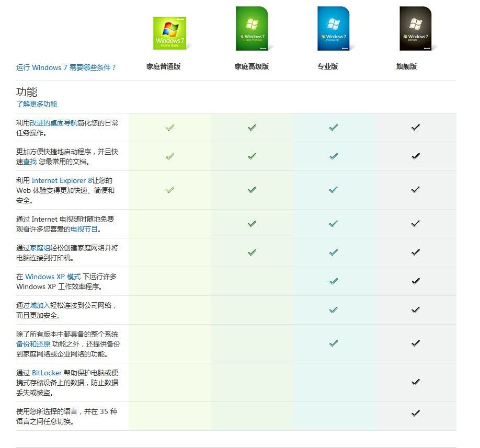The width and height of the screenshot is (480, 448).
Task: Click the 家庭高级版 checkmark in 家庭组 row
Action: 252,252
